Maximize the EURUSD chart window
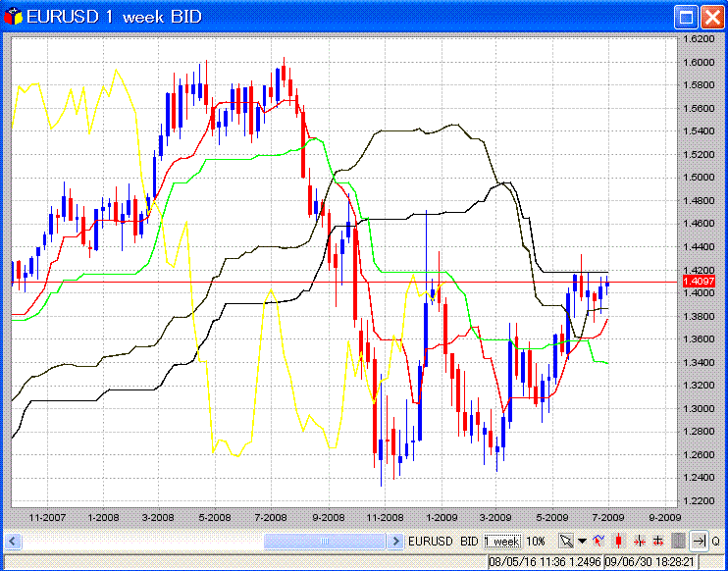The image size is (728, 571). point(686,18)
